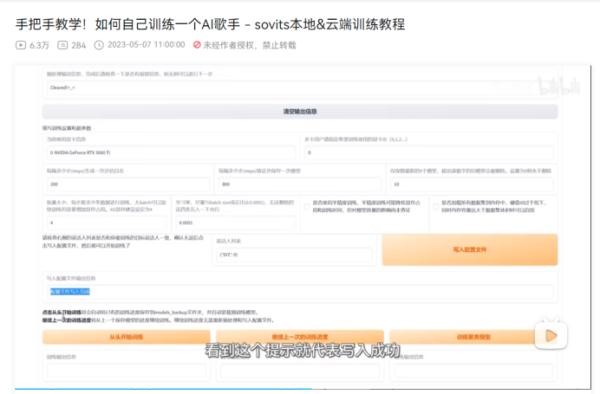Click the model save interval field with 800

click(300, 184)
